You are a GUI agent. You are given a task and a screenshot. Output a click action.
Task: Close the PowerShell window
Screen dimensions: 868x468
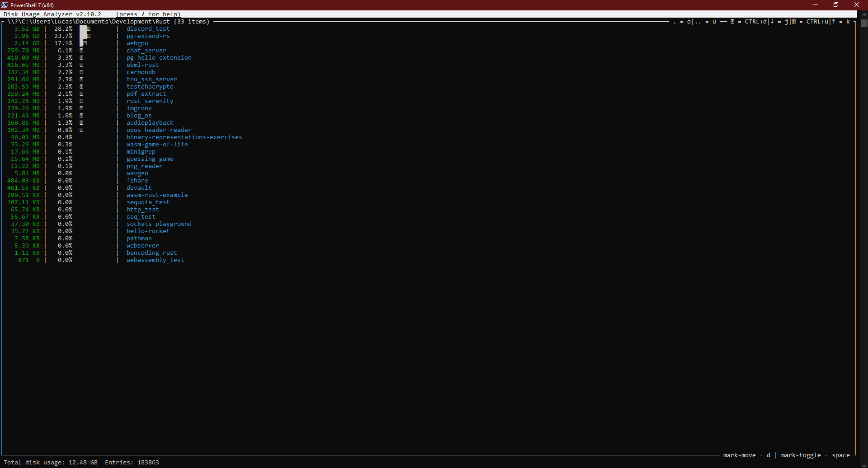[857, 5]
